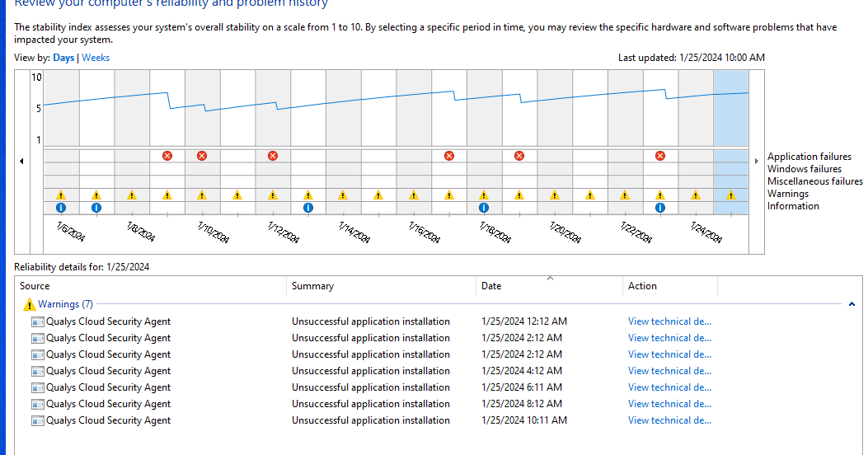Click the Last updated timestamp text
The width and height of the screenshot is (868, 455).
pyautogui.click(x=692, y=58)
